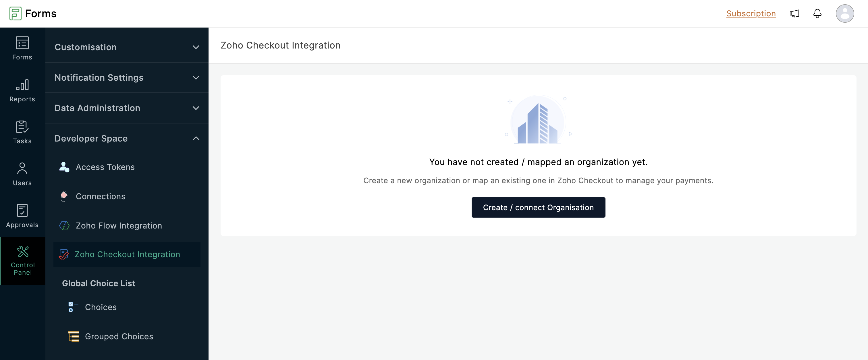Open Grouped Choices under Global Choice List
The height and width of the screenshot is (360, 868).
(x=119, y=336)
